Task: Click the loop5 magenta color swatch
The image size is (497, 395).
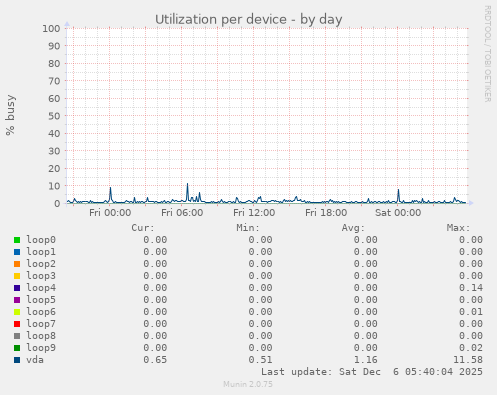Action: (x=17, y=300)
